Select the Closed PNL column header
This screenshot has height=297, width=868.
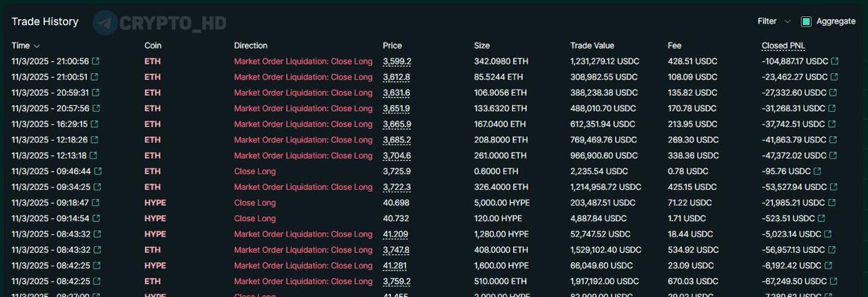coord(783,46)
